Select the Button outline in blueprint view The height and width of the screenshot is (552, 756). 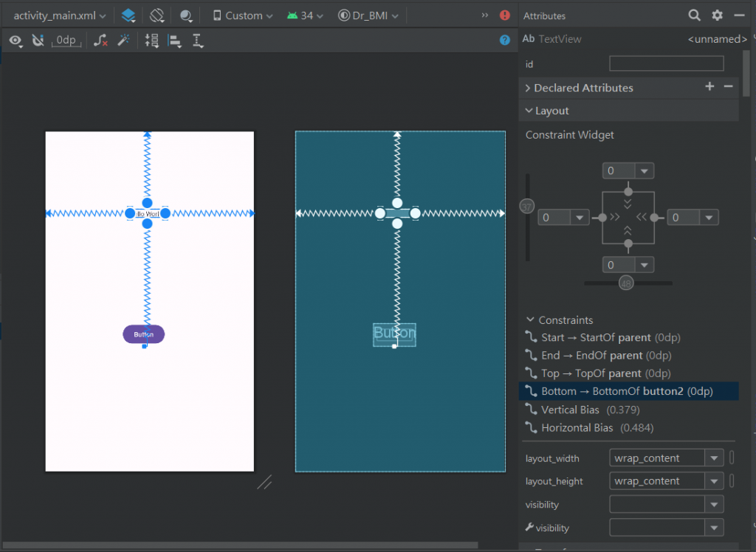394,334
